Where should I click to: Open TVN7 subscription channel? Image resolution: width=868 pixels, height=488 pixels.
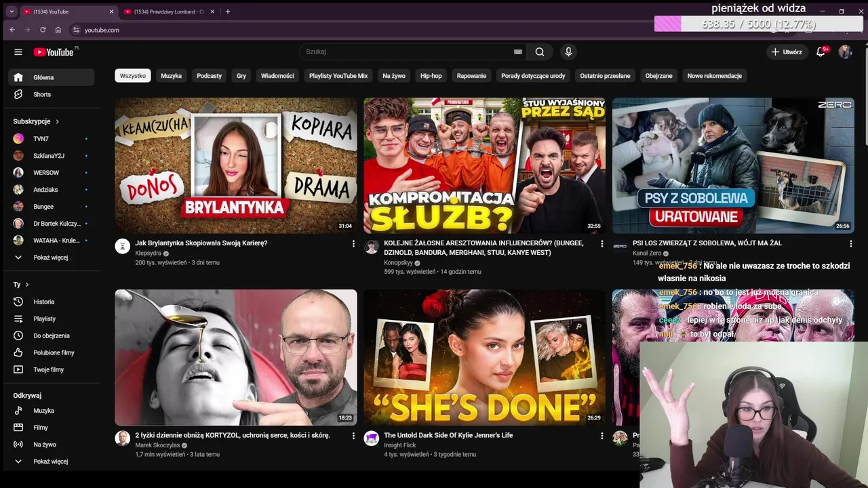coord(52,138)
